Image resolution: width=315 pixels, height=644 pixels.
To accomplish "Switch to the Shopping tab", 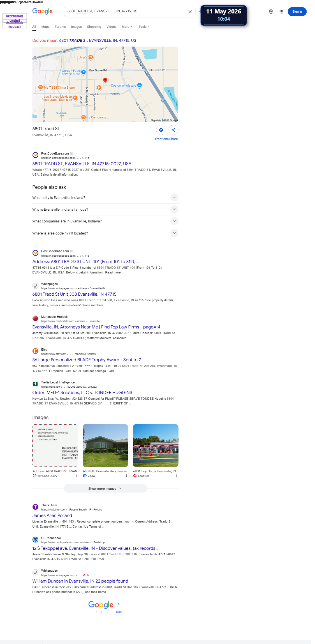I will pyautogui.click(x=94, y=27).
